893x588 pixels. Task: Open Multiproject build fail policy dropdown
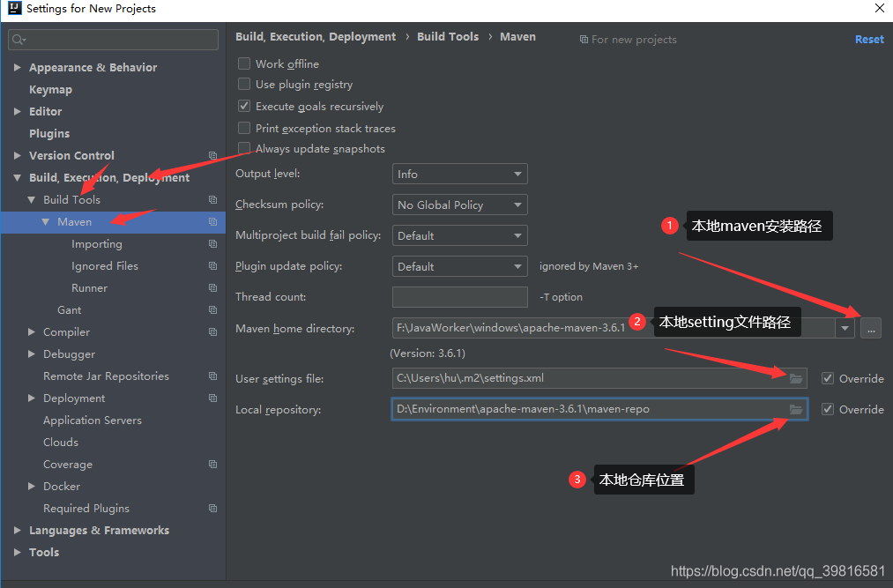(459, 235)
